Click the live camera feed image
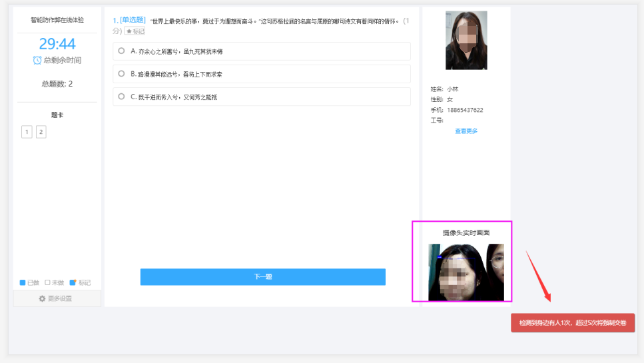Screen dimensions: 644x363 (x=466, y=272)
